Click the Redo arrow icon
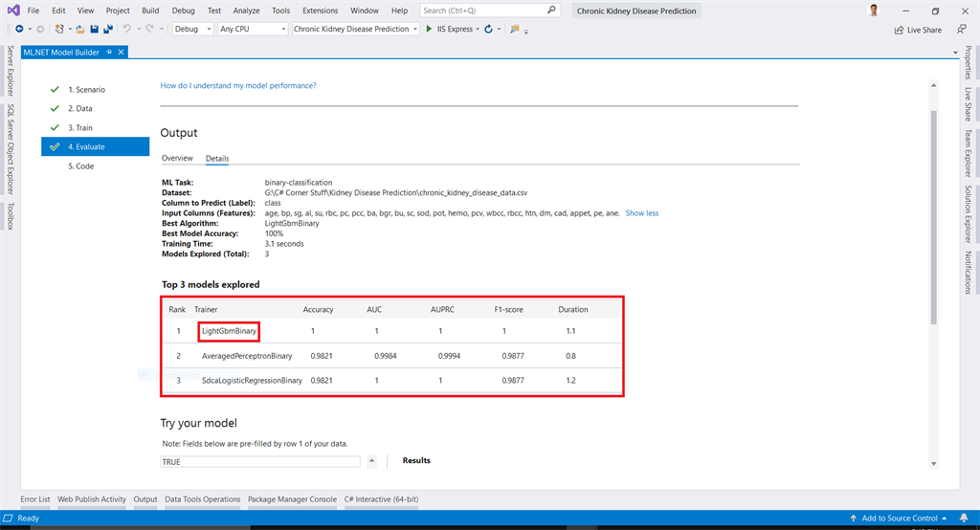 point(149,29)
